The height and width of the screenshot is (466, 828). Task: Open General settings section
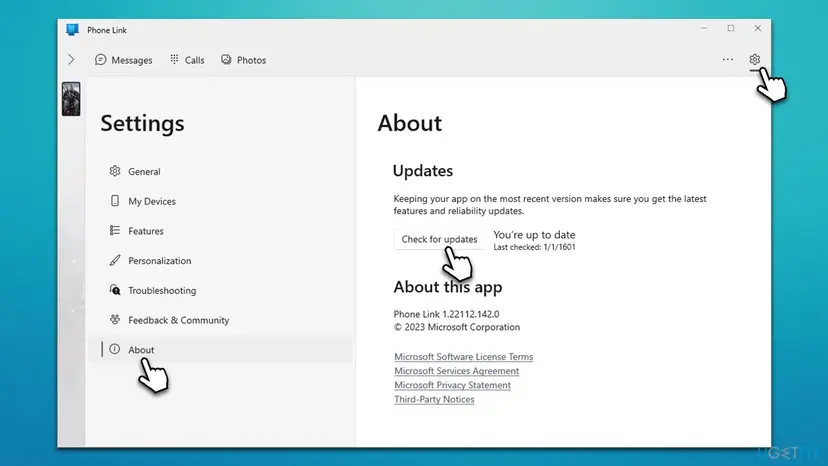pos(221,172)
